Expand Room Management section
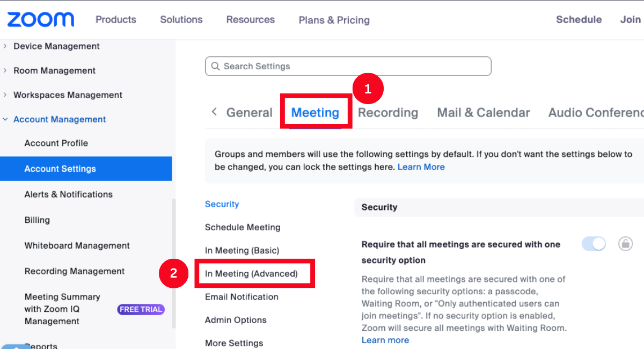The image size is (644, 349). [5, 70]
